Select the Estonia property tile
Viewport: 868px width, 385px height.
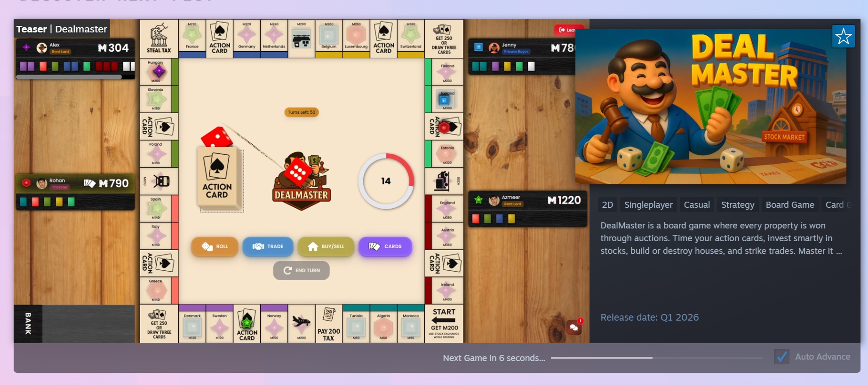pyautogui.click(x=444, y=154)
